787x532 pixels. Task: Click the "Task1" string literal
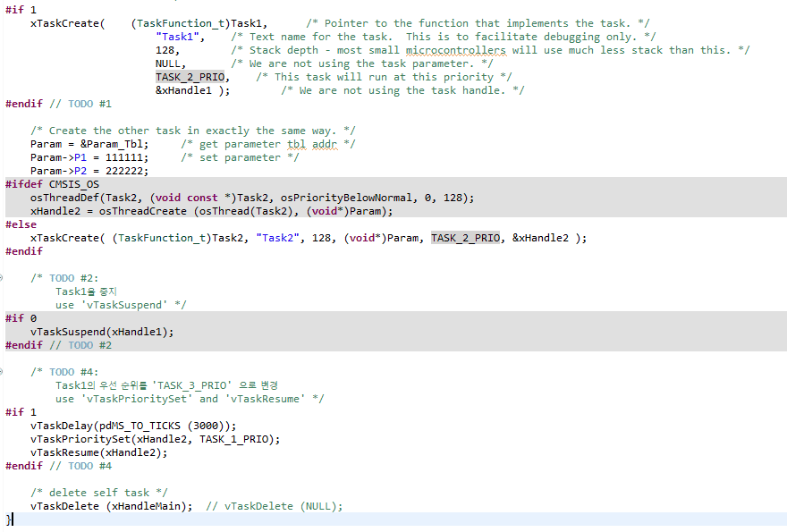click(178, 37)
